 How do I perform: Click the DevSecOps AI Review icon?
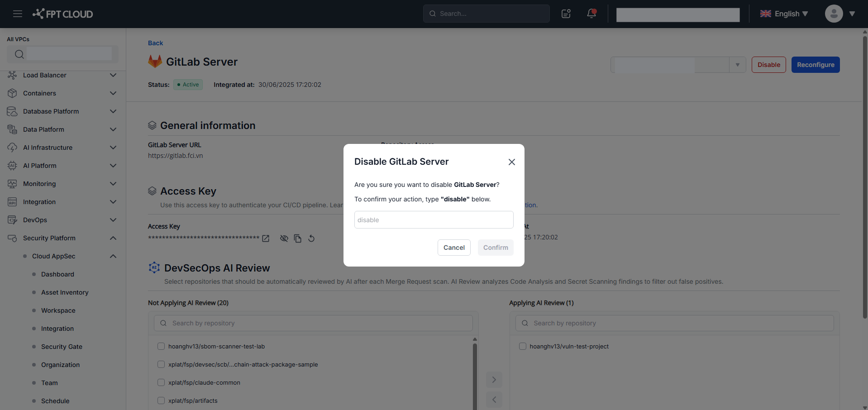(x=154, y=267)
